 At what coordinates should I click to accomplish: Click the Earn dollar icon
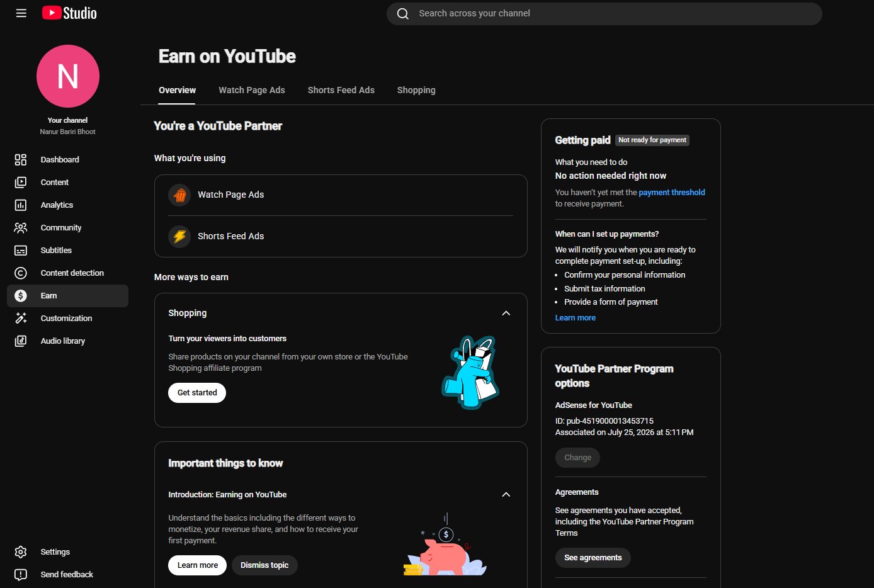click(x=21, y=296)
